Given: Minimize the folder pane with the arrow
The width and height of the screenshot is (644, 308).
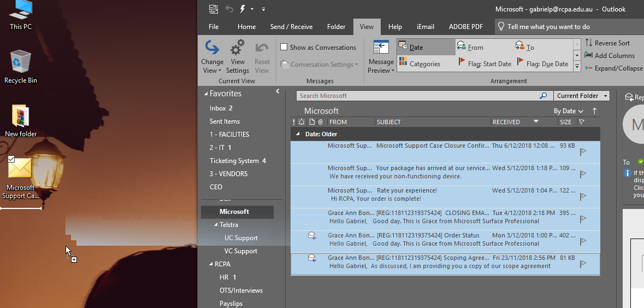Looking at the screenshot, I should coord(277,91).
